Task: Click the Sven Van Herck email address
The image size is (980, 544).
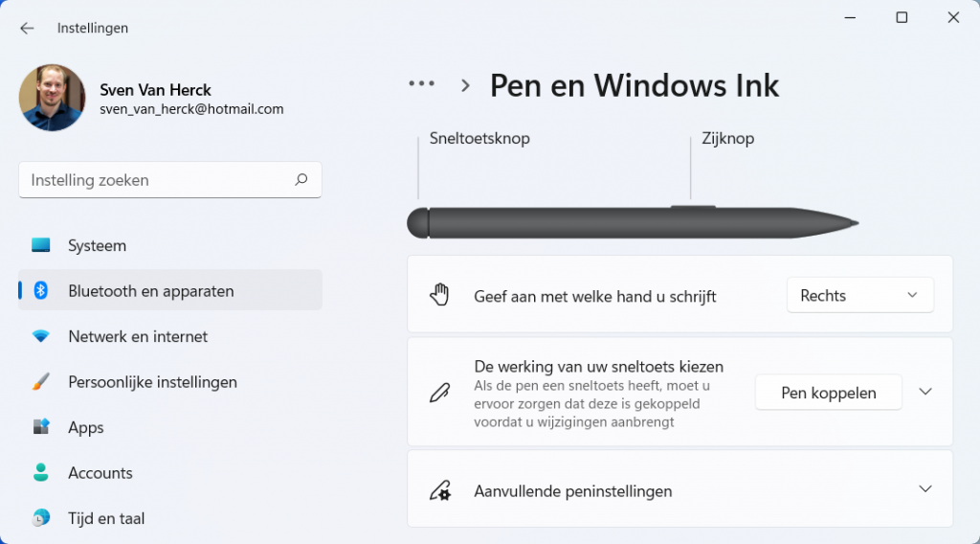Action: (191, 109)
